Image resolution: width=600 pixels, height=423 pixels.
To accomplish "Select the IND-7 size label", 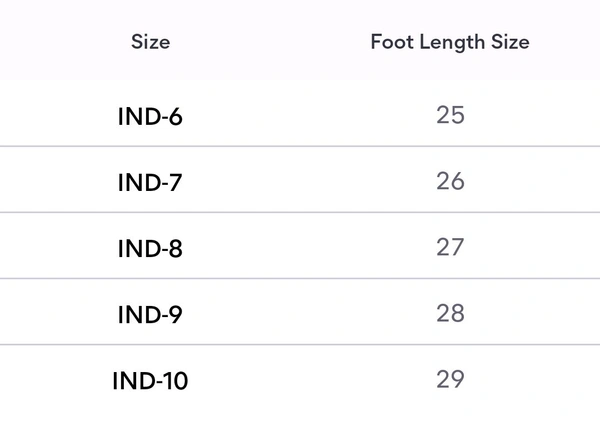I will point(150,183).
